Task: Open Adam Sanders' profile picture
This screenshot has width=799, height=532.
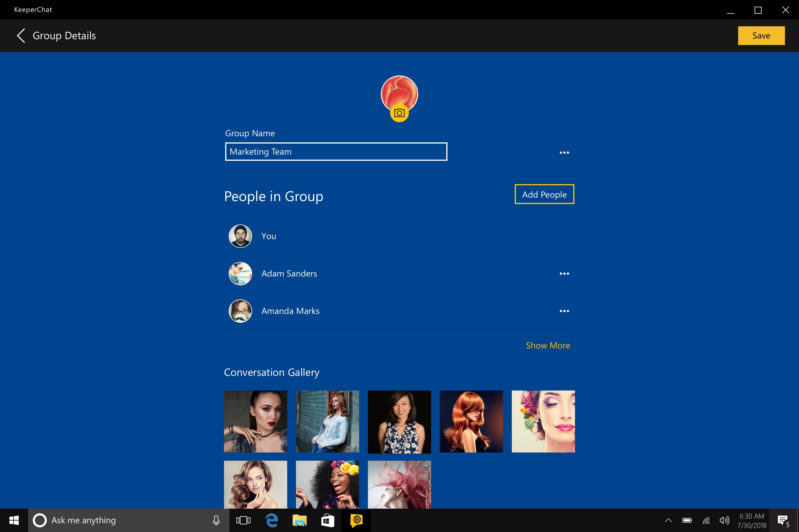Action: tap(240, 273)
